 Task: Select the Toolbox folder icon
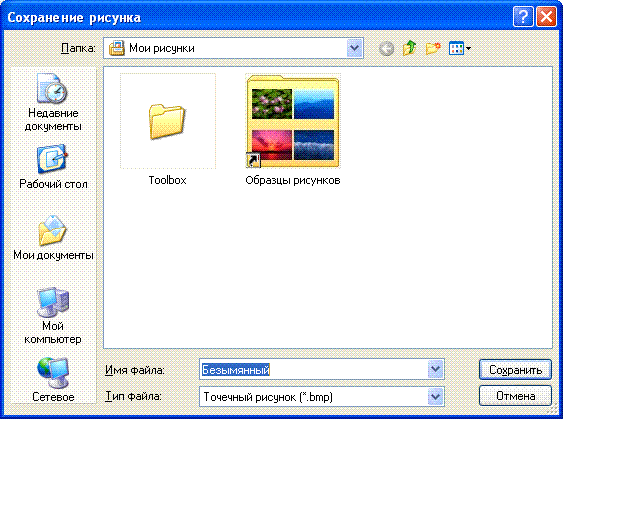(x=168, y=121)
